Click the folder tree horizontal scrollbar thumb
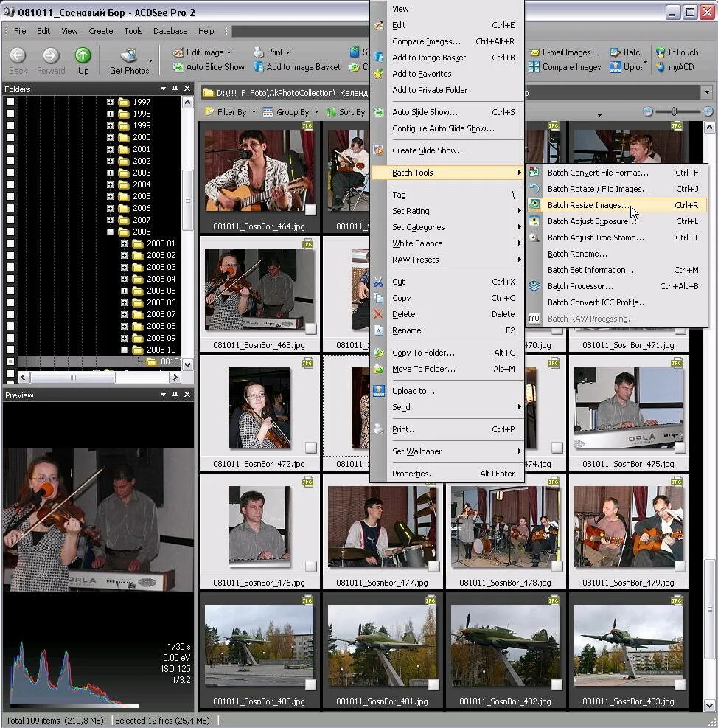This screenshot has width=718, height=728. click(x=72, y=378)
